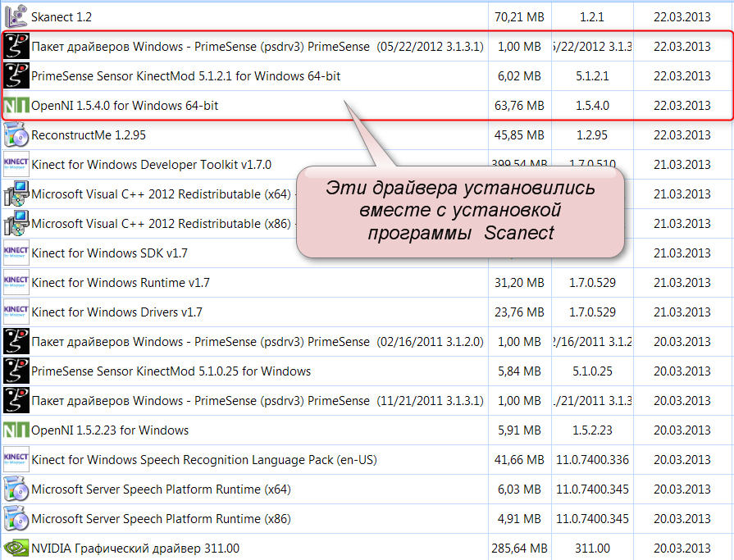Click the 41,66 MB size cell
734x560 pixels.
(519, 459)
